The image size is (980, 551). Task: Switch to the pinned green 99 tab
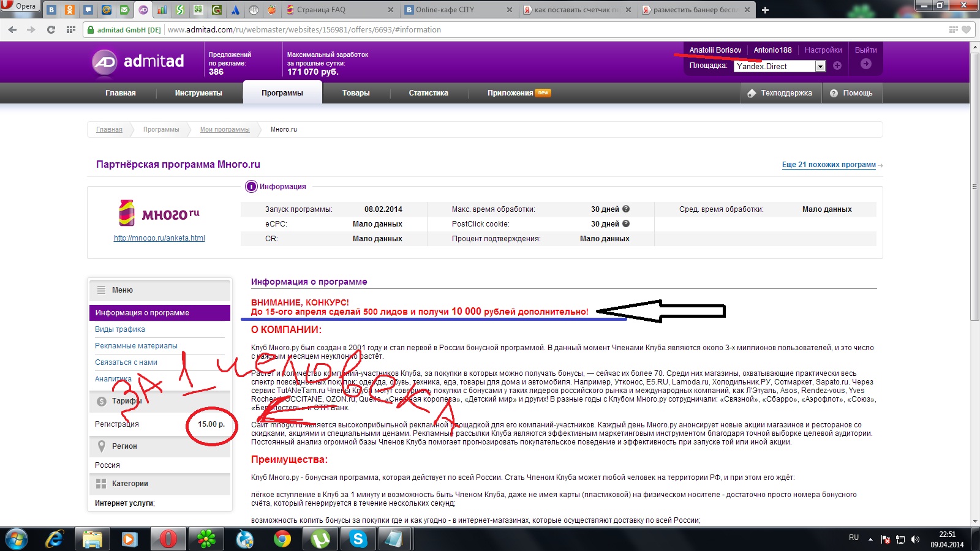[x=198, y=10]
